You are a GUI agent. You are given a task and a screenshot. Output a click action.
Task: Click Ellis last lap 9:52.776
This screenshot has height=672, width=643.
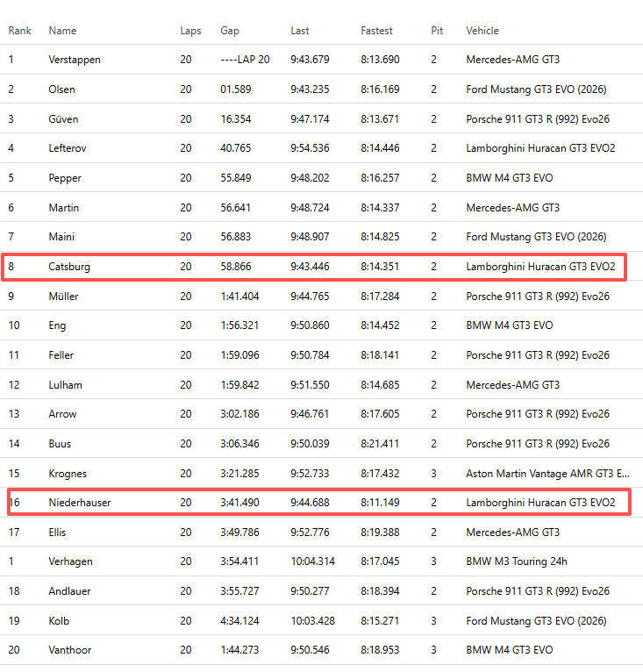click(310, 533)
